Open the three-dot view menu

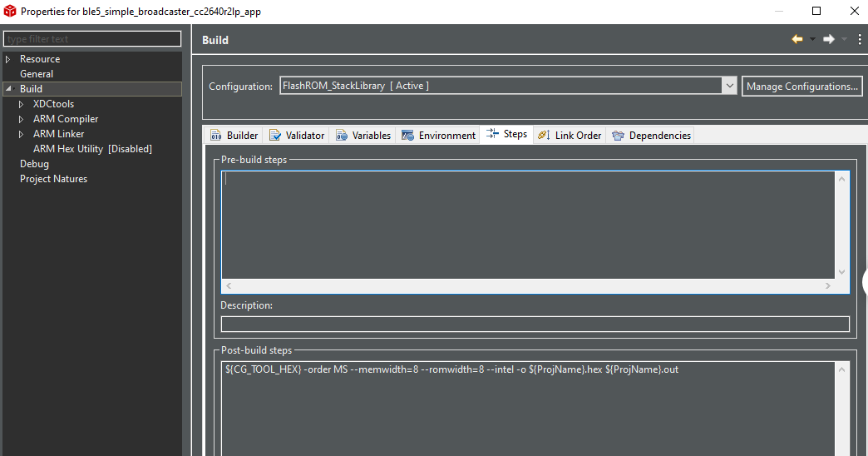(859, 39)
